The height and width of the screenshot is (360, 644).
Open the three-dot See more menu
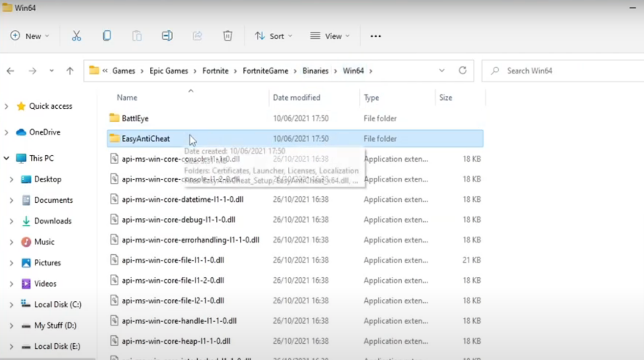tap(376, 36)
